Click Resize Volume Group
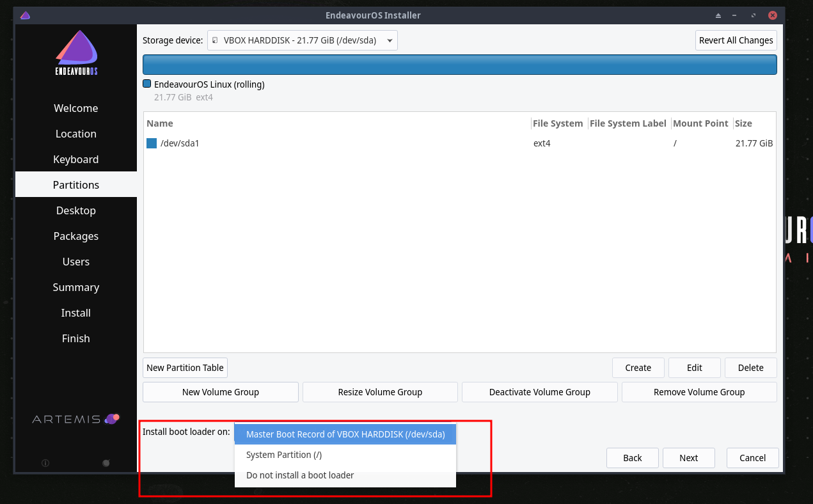Viewport: 813px width, 504px height. 380,391
